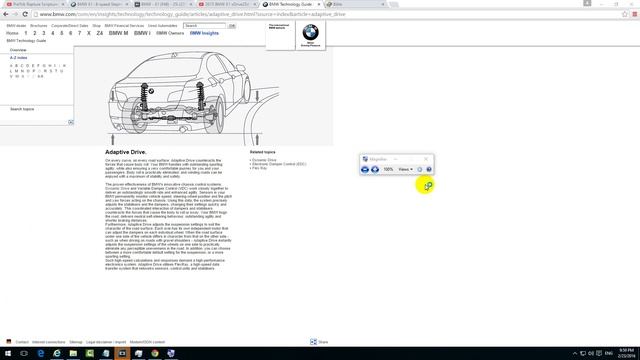Click the sidebar search topics submit icon
640x360 pixels.
tap(71, 122)
